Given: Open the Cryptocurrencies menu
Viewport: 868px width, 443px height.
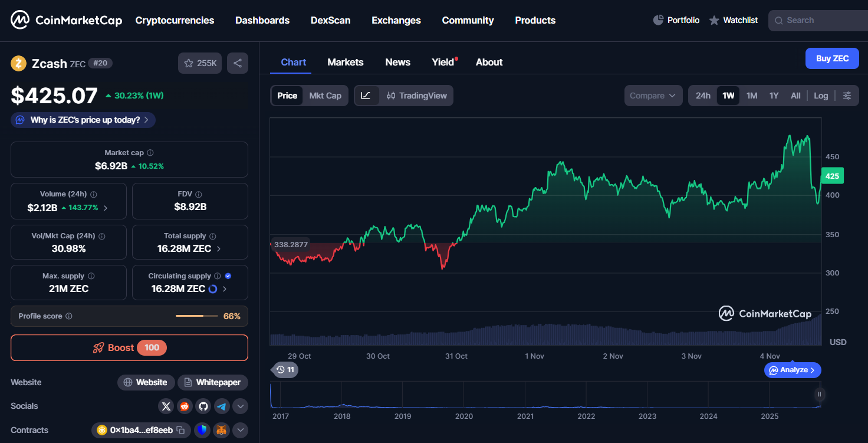Looking at the screenshot, I should (x=175, y=20).
